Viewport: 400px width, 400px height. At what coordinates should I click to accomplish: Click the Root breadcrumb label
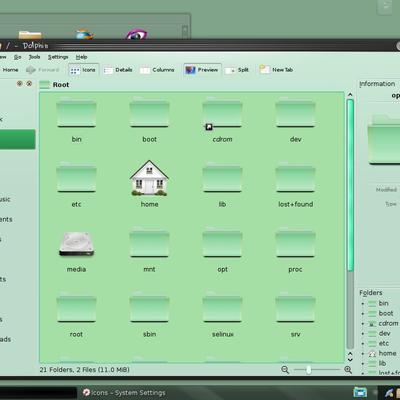pyautogui.click(x=61, y=85)
